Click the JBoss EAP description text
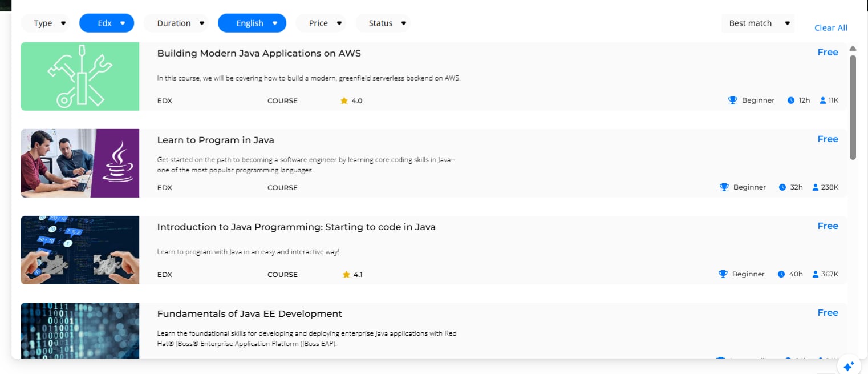The width and height of the screenshot is (868, 374). coord(307,339)
